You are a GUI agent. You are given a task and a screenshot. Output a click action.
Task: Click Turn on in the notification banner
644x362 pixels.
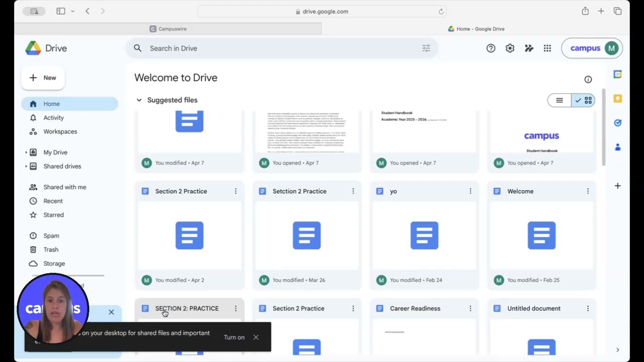point(234,337)
